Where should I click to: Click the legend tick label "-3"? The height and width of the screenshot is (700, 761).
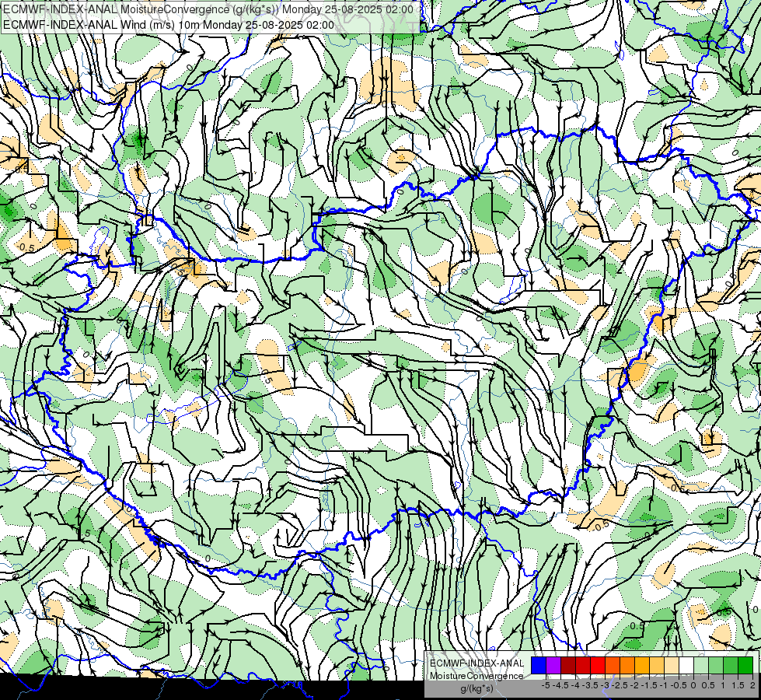[606, 685]
